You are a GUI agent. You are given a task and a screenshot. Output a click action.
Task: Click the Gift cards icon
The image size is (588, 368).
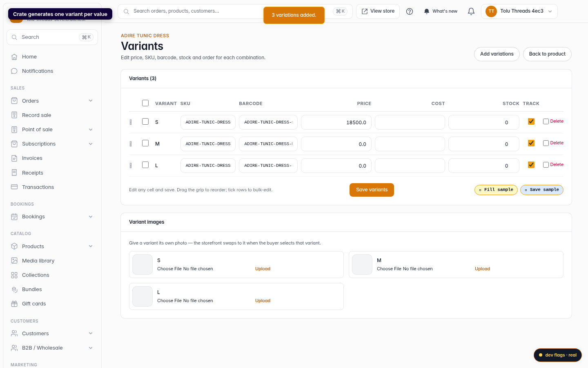[14, 304]
